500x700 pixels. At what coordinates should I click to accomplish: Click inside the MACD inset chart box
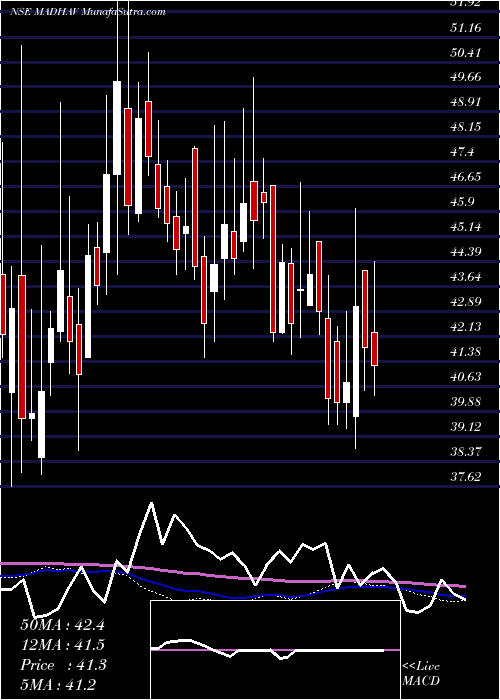(x=275, y=650)
